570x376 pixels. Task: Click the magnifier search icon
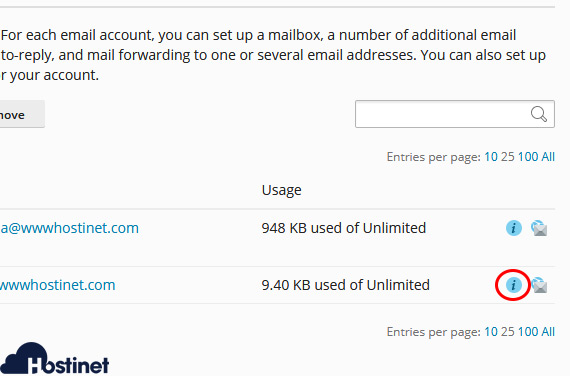539,114
